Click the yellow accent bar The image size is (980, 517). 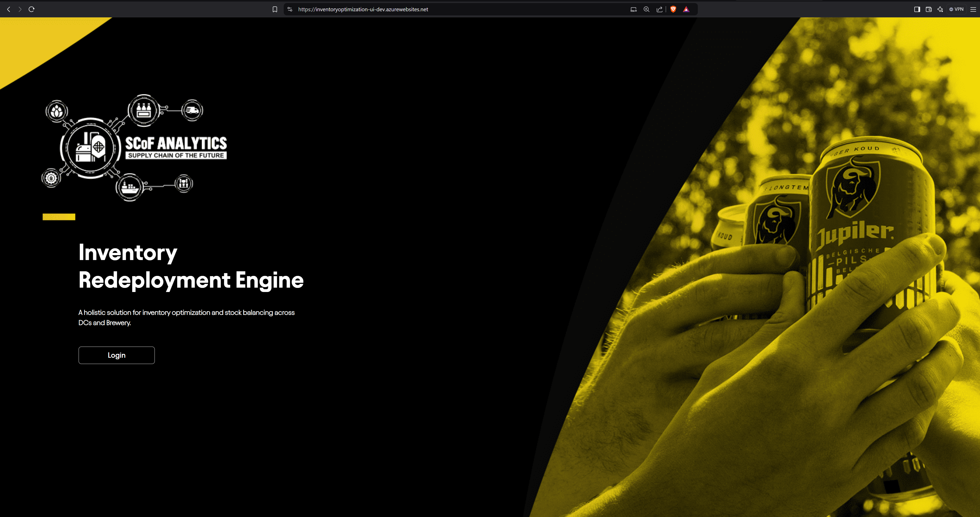point(59,217)
